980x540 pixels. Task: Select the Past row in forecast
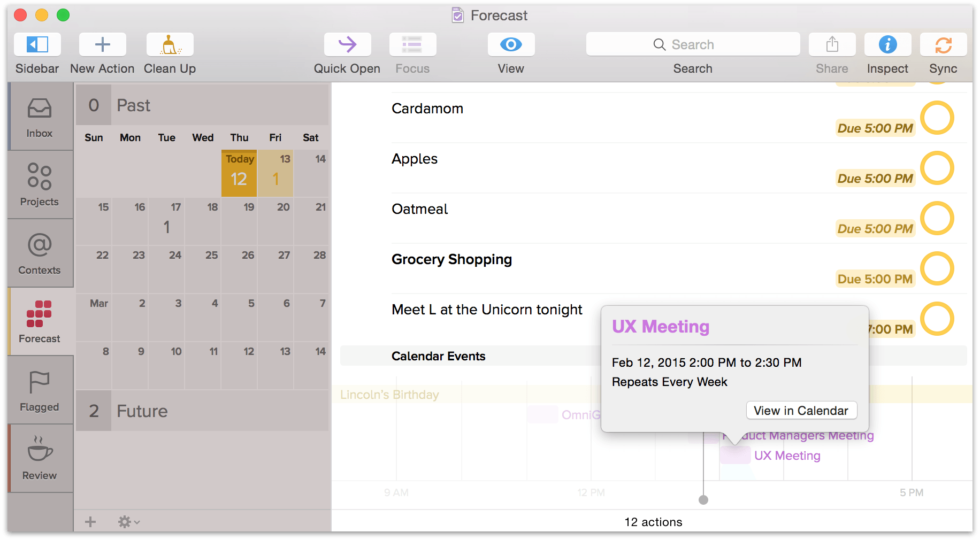[x=202, y=105]
